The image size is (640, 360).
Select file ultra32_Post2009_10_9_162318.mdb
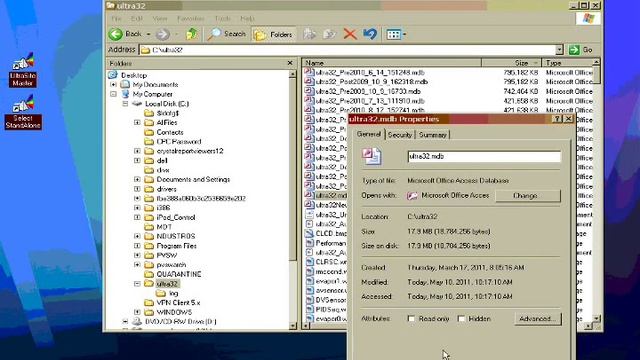click(371, 82)
